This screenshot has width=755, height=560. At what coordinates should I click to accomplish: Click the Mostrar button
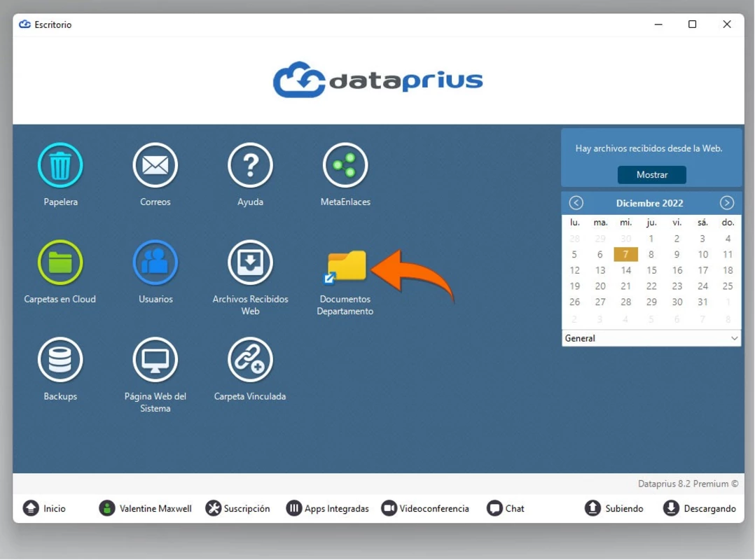[x=652, y=174]
